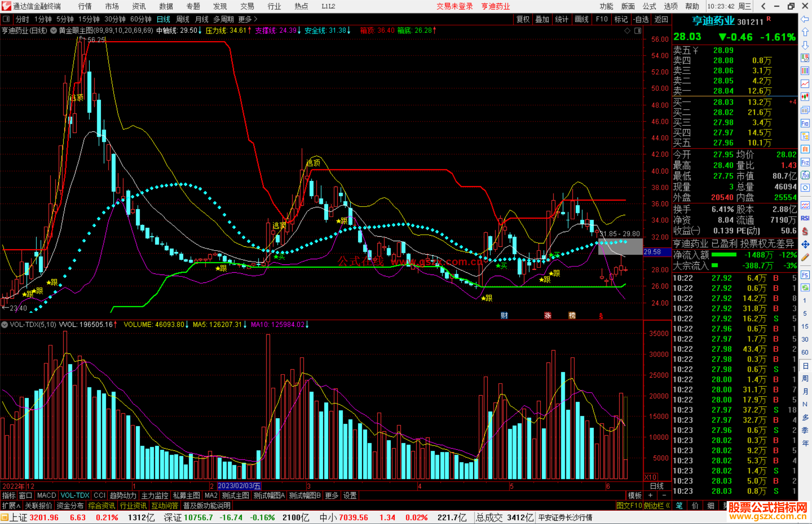
Task: Click the green refresh icon in sidebar
Action: (x=805, y=288)
